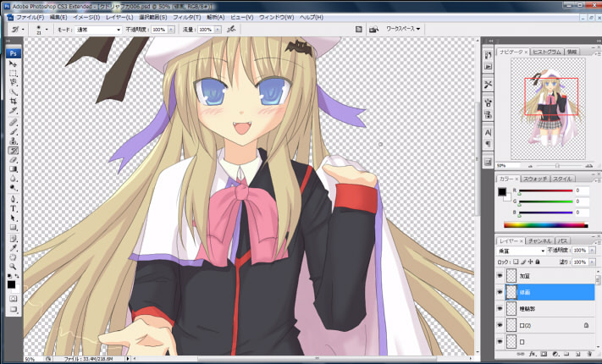The height and width of the screenshot is (364, 602).
Task: Click the delete layer trash button
Action: (x=589, y=353)
